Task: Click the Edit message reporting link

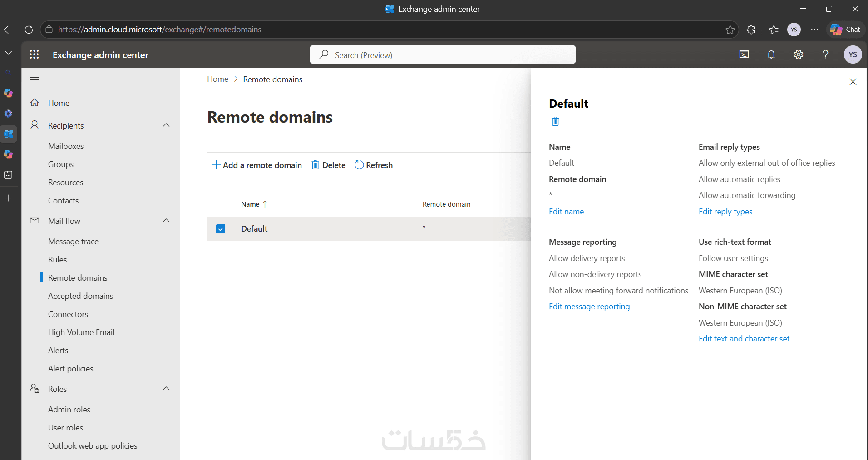Action: tap(589, 307)
